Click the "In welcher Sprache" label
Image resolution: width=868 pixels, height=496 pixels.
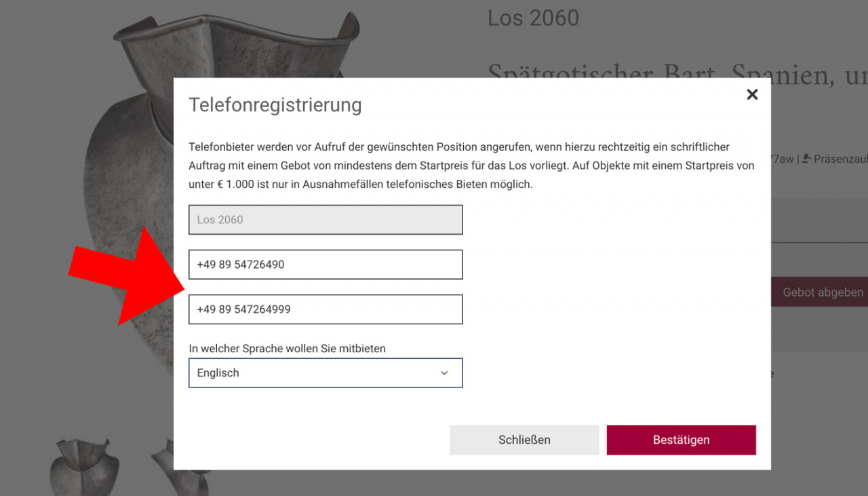click(x=287, y=349)
